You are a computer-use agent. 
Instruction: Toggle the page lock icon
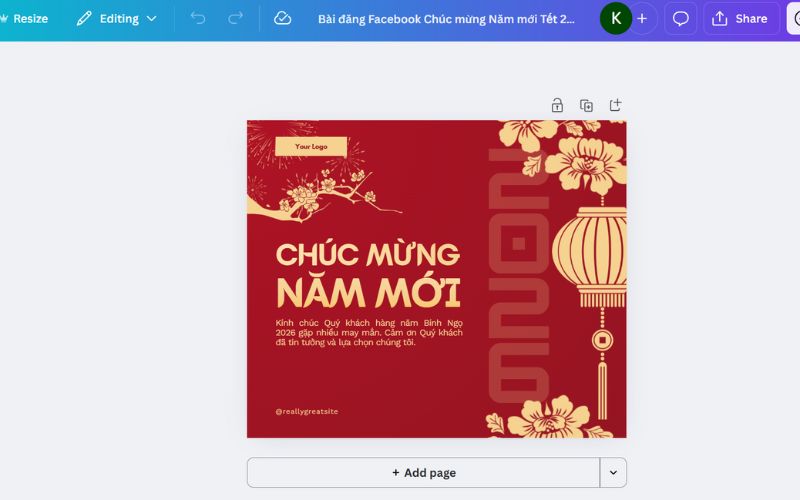tap(557, 105)
